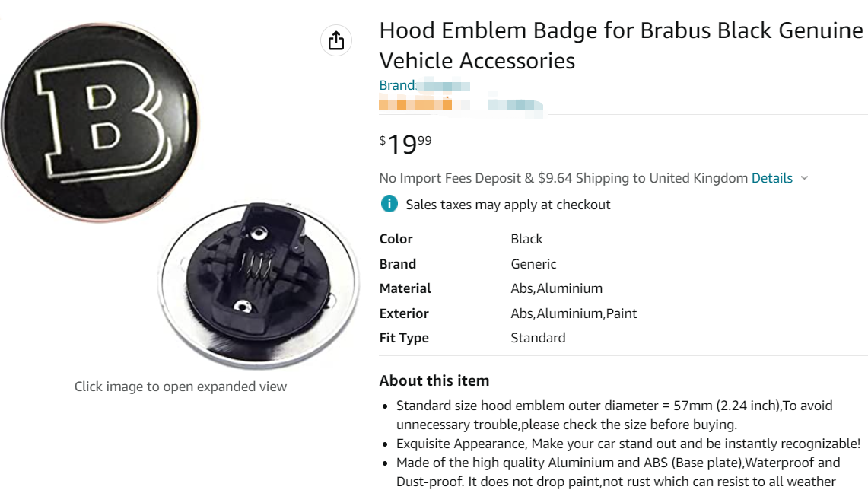Open the shipping Details link
This screenshot has width=868, height=490.
pos(771,178)
